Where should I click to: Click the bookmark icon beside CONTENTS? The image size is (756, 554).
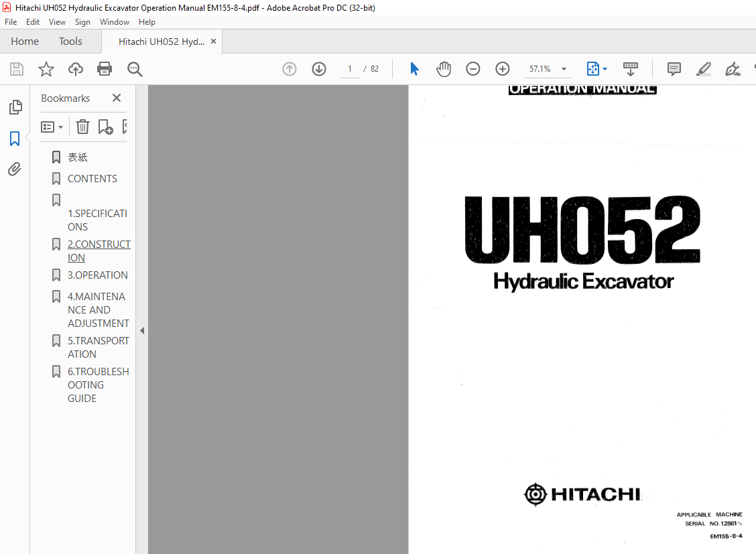56,179
